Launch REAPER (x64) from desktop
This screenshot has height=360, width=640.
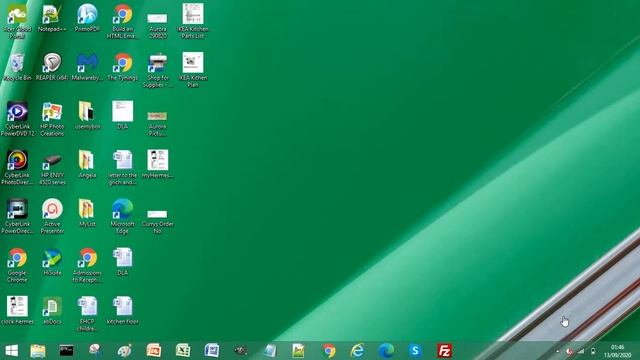point(52,67)
